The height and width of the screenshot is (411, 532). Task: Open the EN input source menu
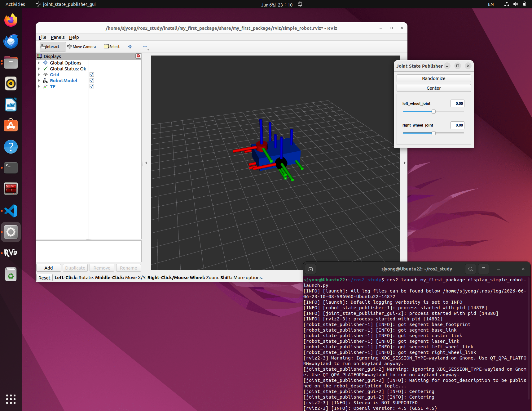coord(491,4)
